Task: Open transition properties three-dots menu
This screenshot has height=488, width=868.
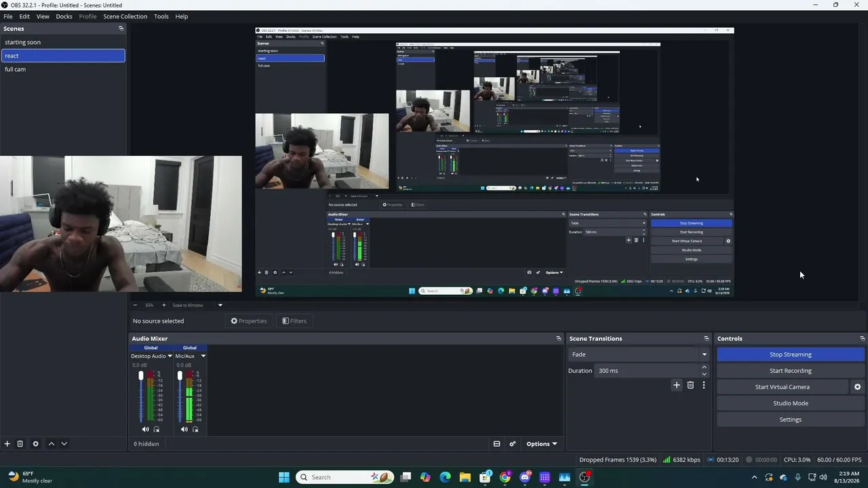Action: click(703, 385)
